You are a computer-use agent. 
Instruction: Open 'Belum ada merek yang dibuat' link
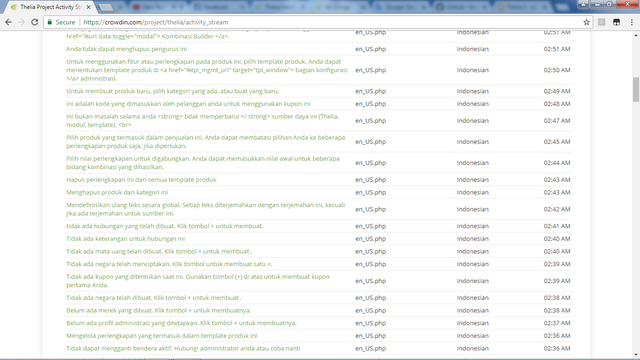(x=158, y=310)
